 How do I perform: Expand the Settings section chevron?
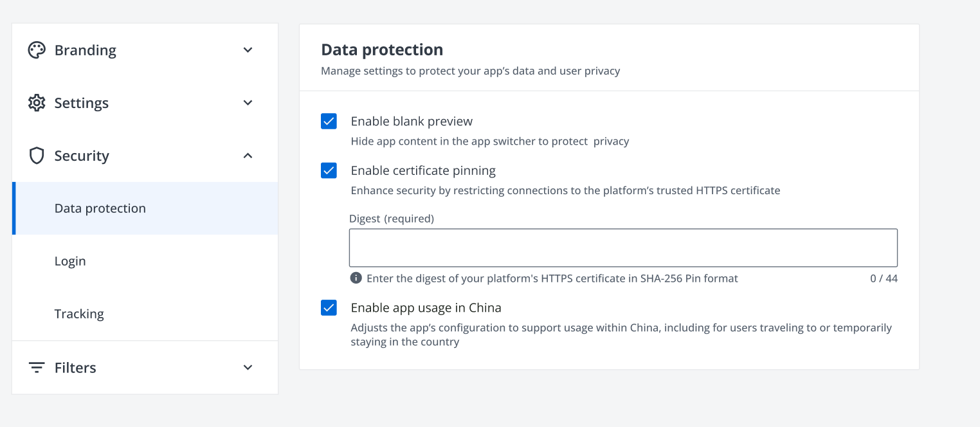(x=248, y=103)
